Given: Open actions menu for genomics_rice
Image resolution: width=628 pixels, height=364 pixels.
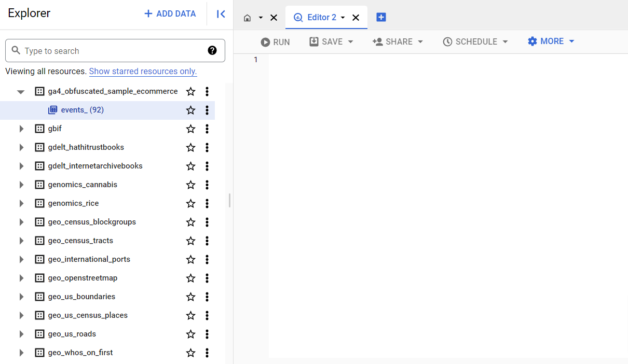Looking at the screenshot, I should pyautogui.click(x=207, y=203).
